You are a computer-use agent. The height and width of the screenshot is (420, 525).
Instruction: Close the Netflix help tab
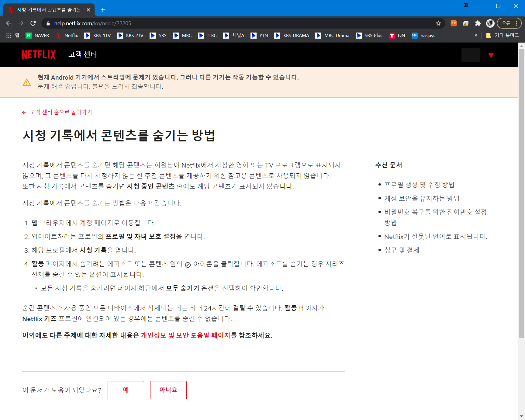pyautogui.click(x=88, y=10)
